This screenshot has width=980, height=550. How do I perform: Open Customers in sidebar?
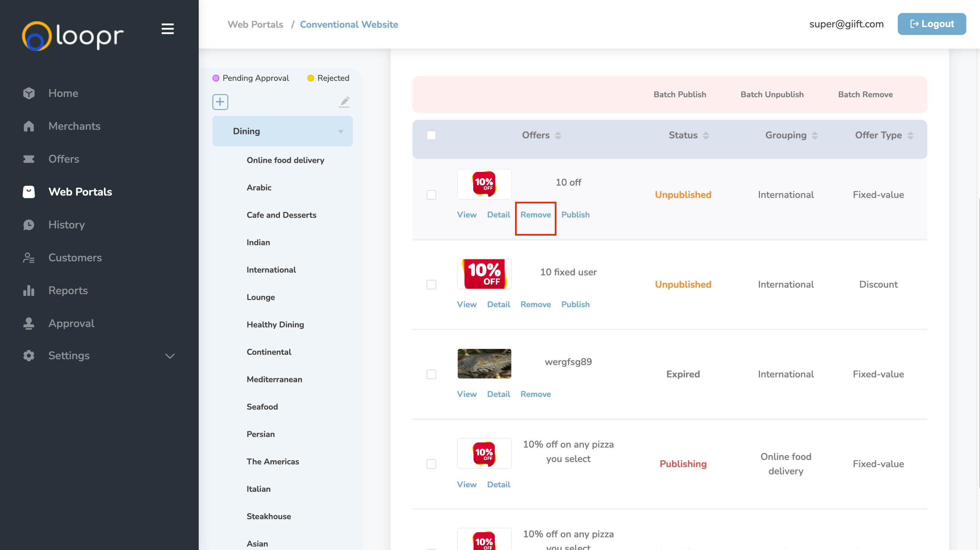coord(75,258)
